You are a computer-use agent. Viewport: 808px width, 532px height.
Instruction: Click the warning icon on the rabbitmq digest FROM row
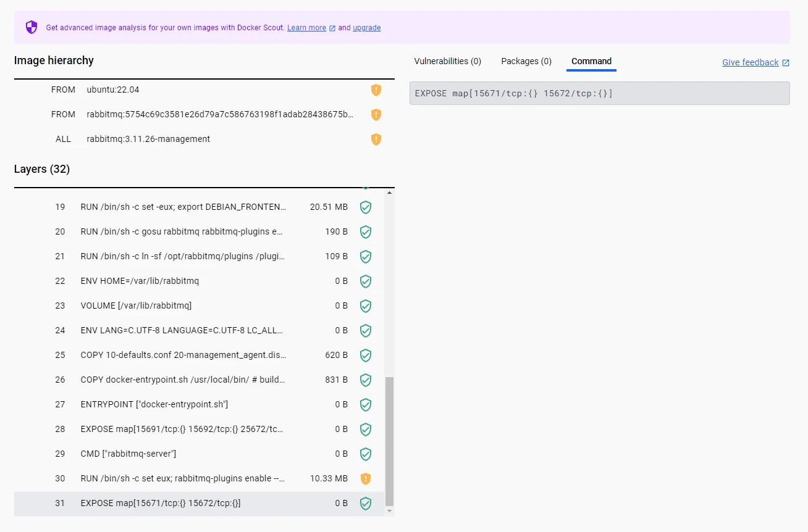376,114
